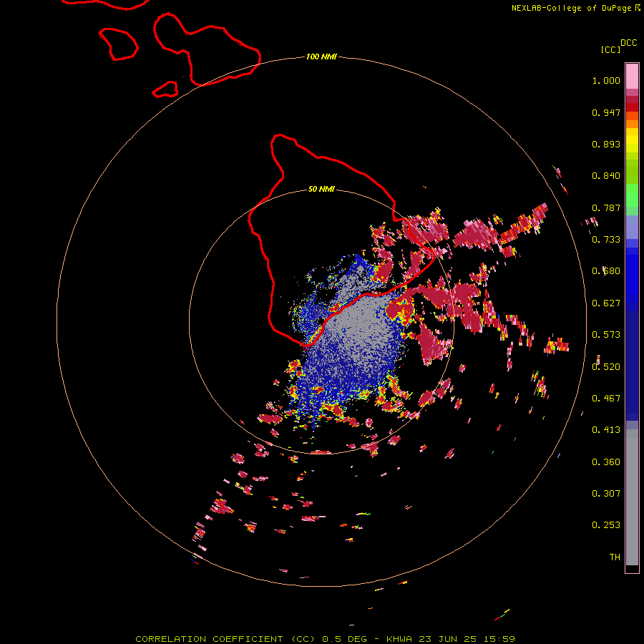
Task: Select the DCC product label
Action: click(x=629, y=43)
